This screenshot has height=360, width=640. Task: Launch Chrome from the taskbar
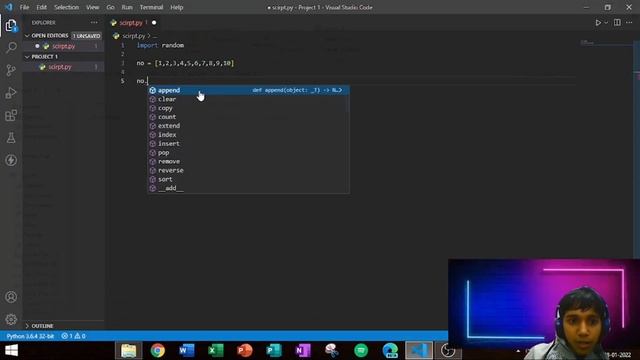(158, 351)
